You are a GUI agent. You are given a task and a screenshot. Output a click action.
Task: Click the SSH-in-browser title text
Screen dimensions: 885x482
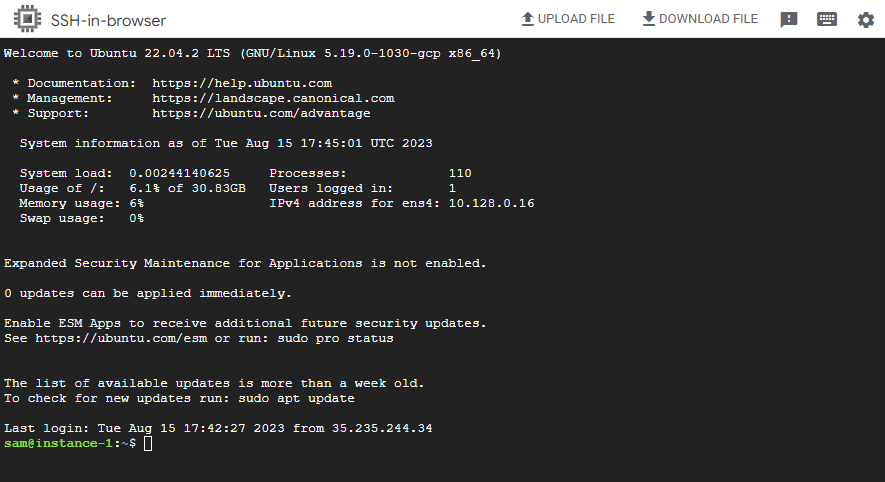pos(108,20)
